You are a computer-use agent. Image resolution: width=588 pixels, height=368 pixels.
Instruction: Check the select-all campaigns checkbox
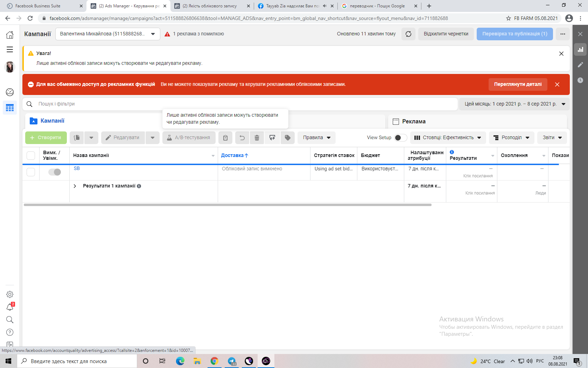coord(31,156)
